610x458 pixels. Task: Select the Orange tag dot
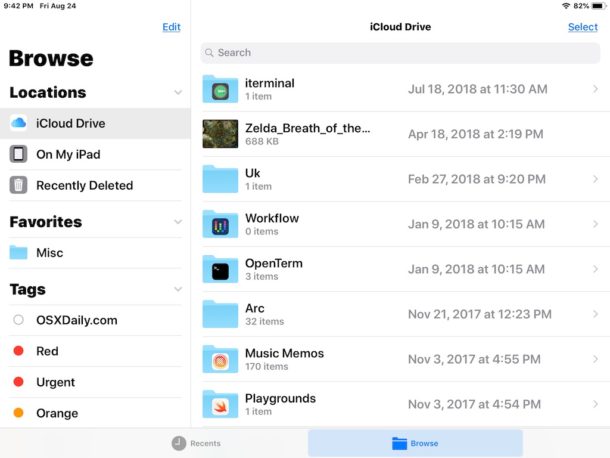[18, 412]
